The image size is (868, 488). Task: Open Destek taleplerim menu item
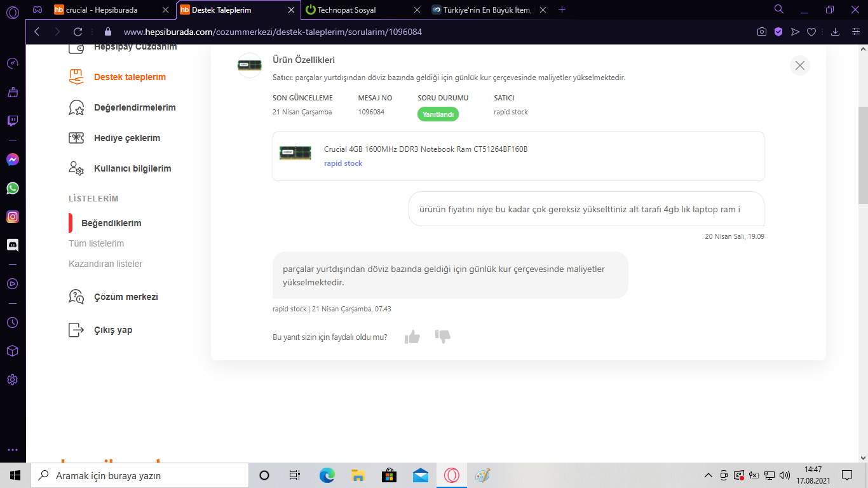click(x=117, y=77)
